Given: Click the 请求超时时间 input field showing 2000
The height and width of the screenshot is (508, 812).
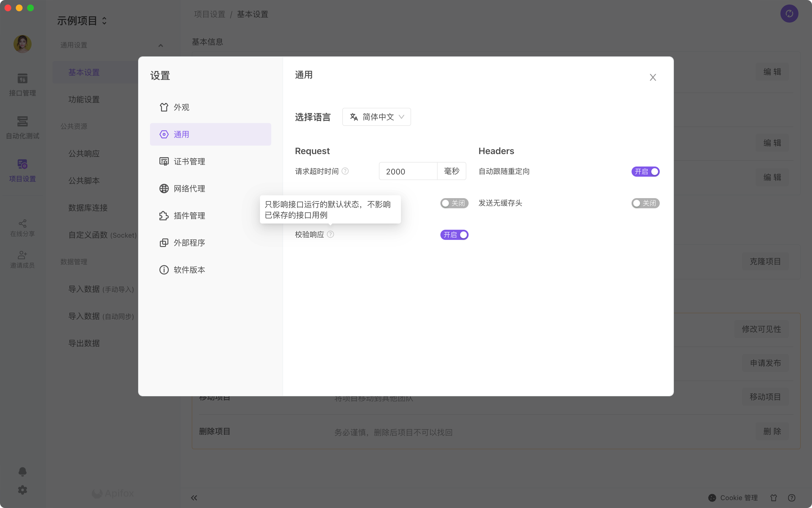Looking at the screenshot, I should pos(408,171).
